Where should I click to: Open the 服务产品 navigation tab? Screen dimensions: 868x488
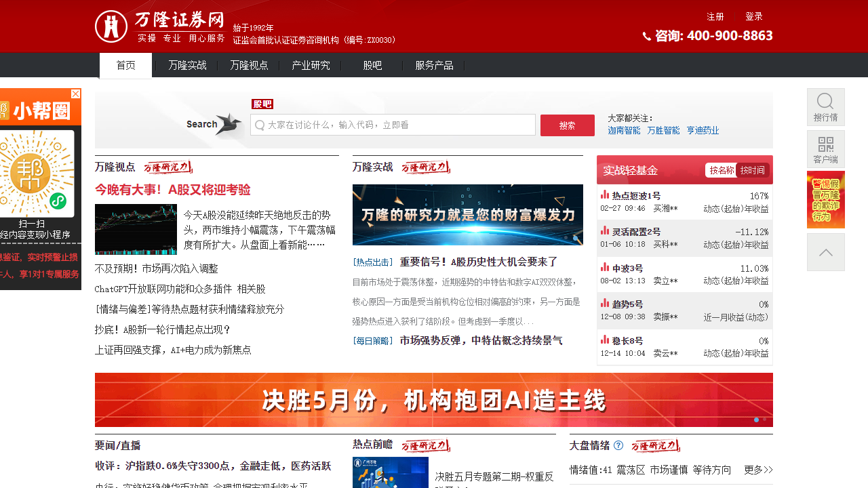click(x=434, y=65)
